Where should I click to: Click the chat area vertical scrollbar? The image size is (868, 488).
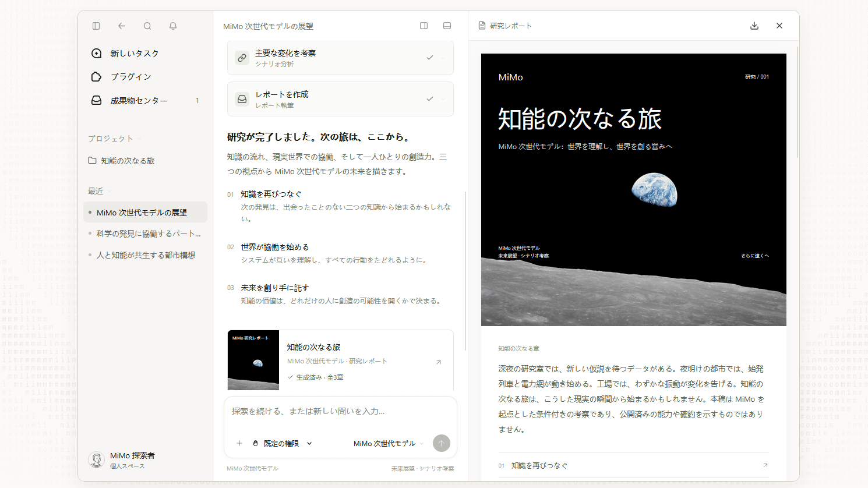click(465, 271)
